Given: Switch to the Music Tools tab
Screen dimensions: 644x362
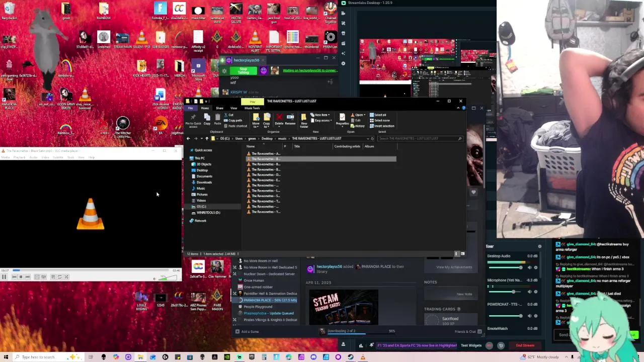Looking at the screenshot, I should click(252, 108).
